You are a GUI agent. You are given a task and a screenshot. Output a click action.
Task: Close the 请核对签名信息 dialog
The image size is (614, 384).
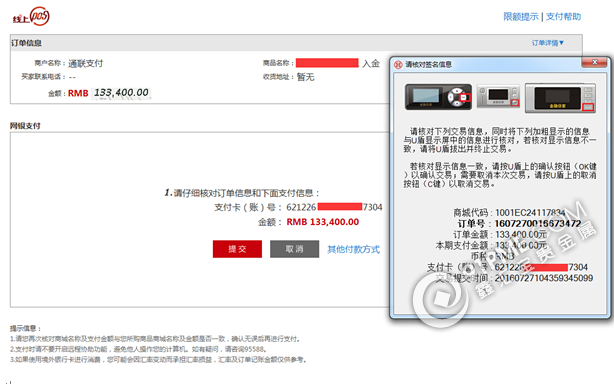(x=594, y=62)
